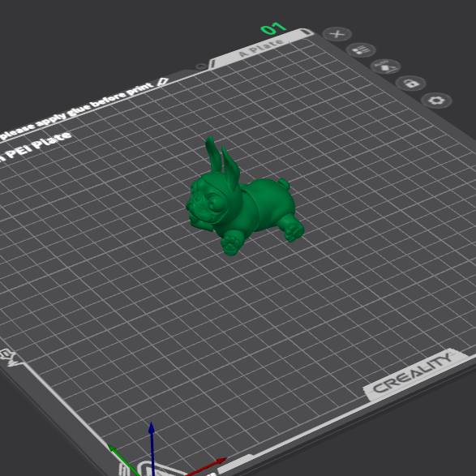
Task: Remove the plate using the X icon
Action: (337, 34)
